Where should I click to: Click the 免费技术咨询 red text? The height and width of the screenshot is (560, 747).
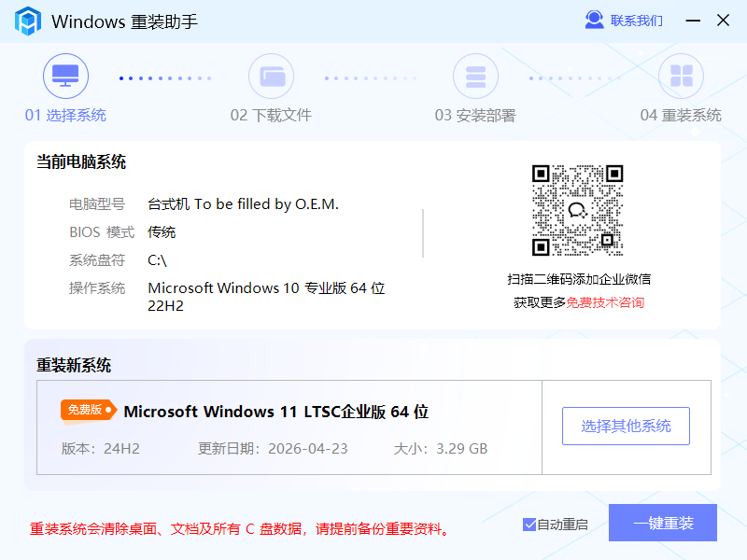(x=605, y=302)
